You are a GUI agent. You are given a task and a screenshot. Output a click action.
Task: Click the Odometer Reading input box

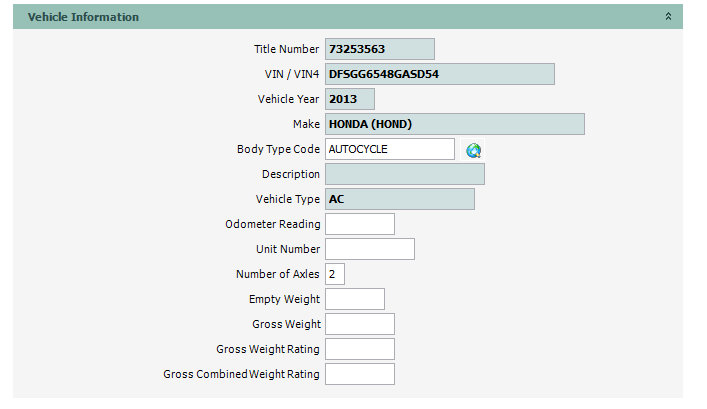point(360,224)
